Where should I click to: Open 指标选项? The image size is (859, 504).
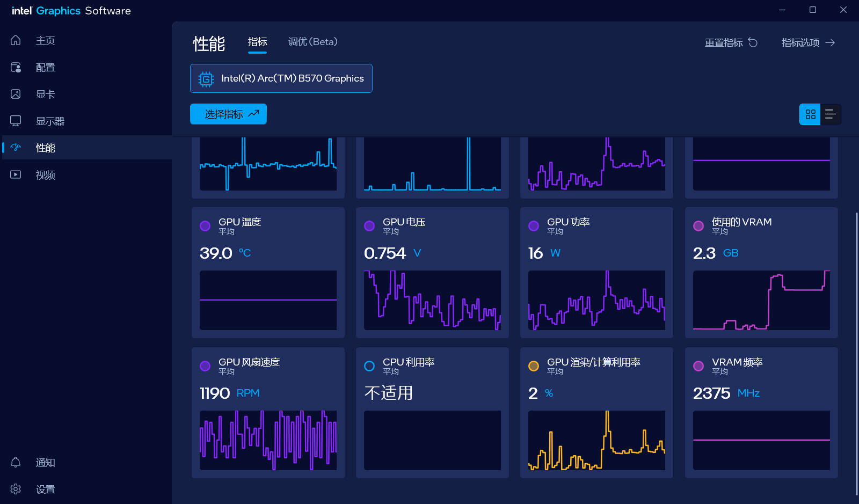click(808, 42)
